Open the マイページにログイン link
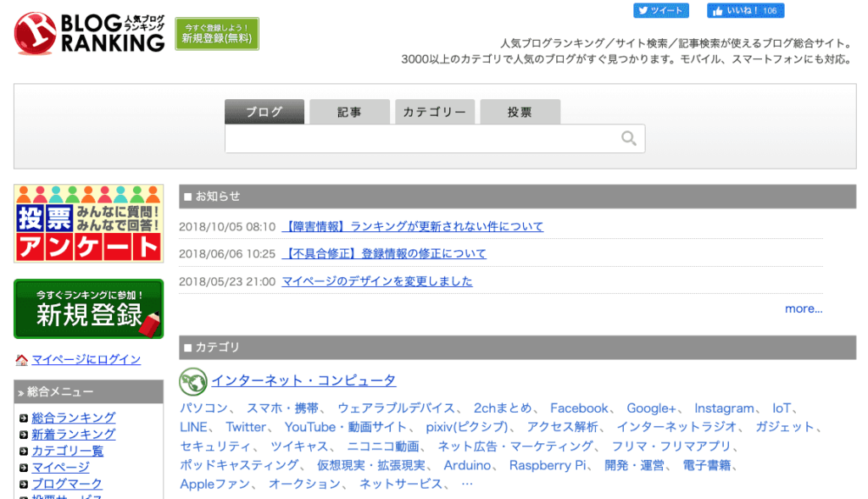 click(x=86, y=359)
